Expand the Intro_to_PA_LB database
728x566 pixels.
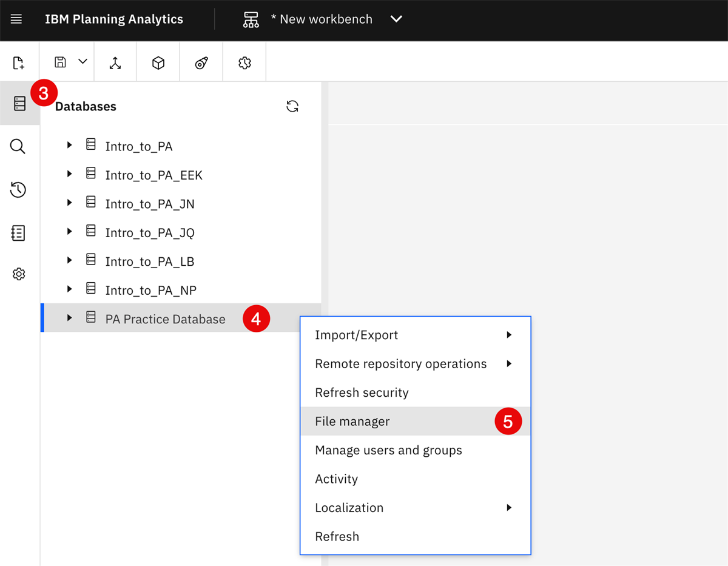(69, 260)
